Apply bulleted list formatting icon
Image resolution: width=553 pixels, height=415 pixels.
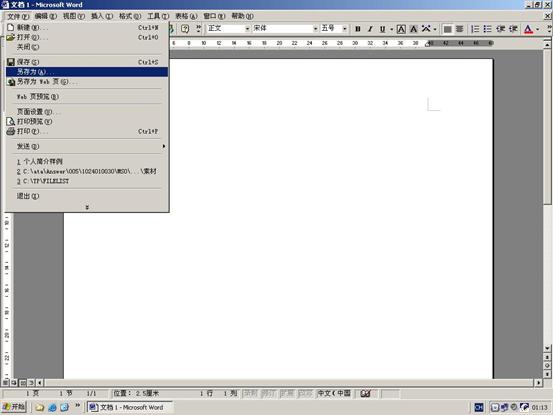(487, 29)
